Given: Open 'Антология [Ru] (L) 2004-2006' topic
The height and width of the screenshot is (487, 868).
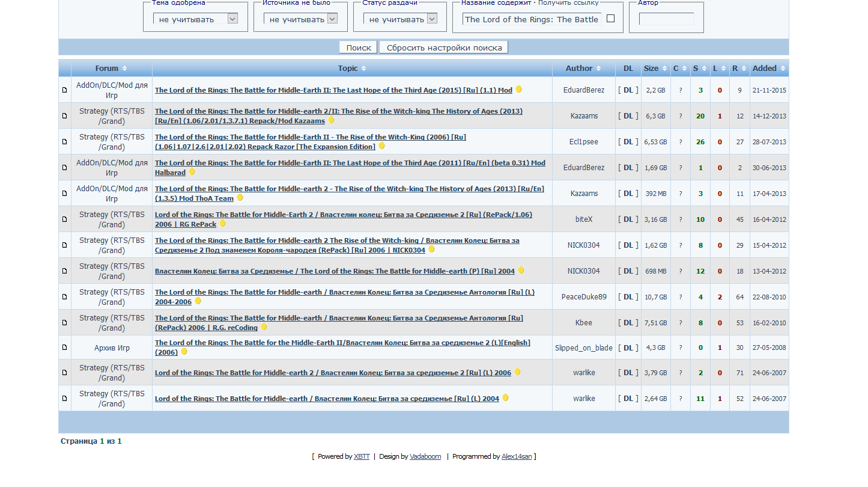Looking at the screenshot, I should click(x=344, y=297).
